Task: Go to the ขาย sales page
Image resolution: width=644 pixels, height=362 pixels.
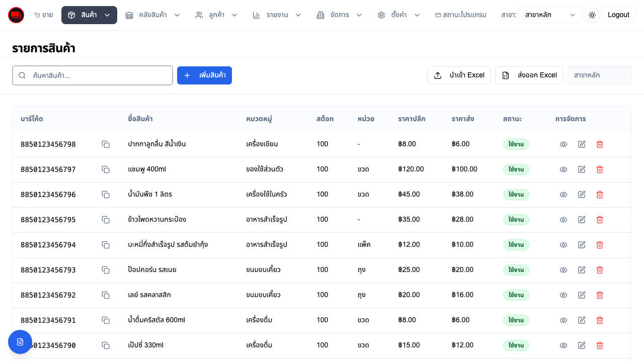Action: (x=43, y=15)
